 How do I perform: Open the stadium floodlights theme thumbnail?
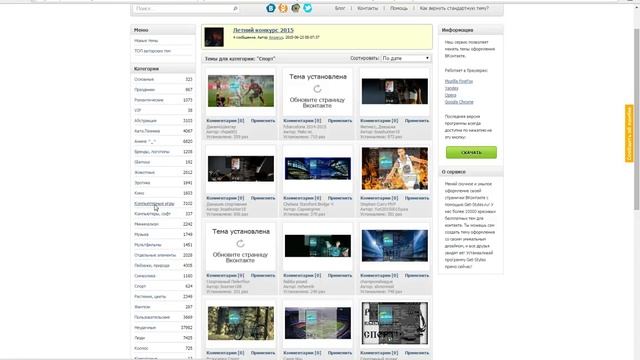[395, 245]
